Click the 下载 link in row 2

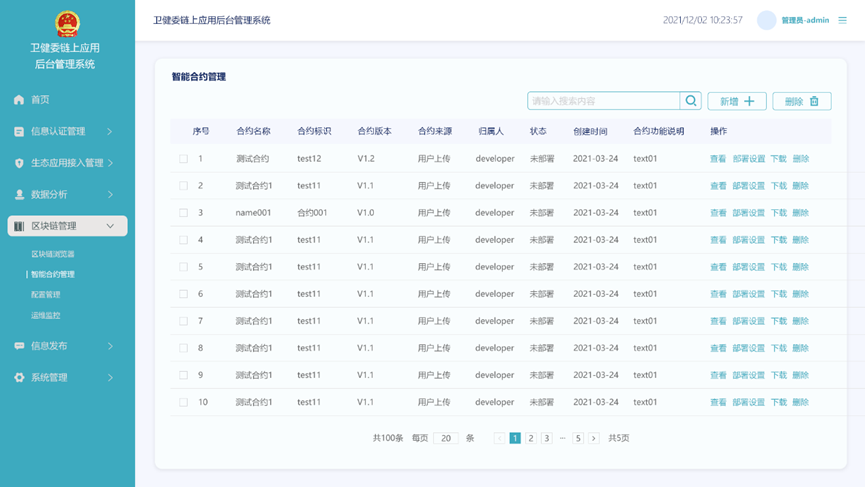[x=778, y=186]
